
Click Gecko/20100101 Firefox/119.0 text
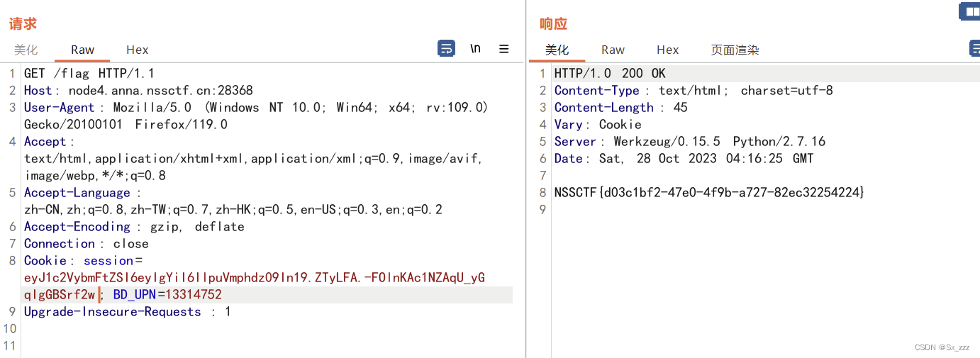tap(126, 124)
